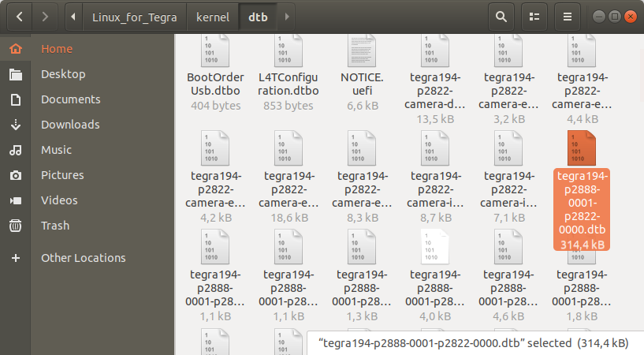The width and height of the screenshot is (644, 355).
Task: Select the 8,3 kB camera-e file icon
Action: point(362,148)
